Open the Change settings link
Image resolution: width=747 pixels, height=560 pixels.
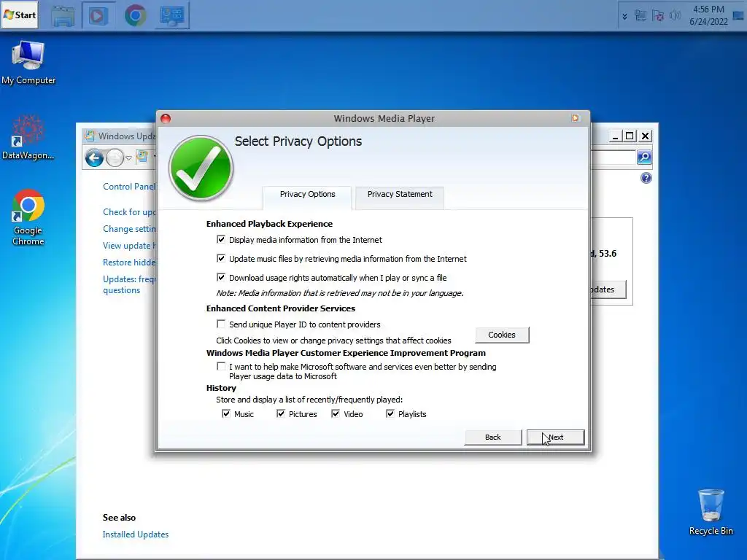[x=129, y=228]
